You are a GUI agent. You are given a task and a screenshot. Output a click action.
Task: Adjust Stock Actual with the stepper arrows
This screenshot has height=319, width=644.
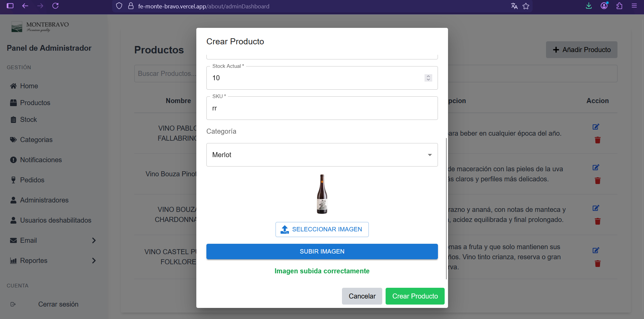(428, 78)
